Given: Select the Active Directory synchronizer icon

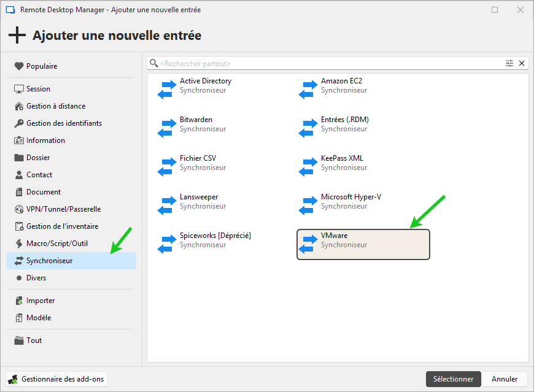Looking at the screenshot, I should coord(166,90).
